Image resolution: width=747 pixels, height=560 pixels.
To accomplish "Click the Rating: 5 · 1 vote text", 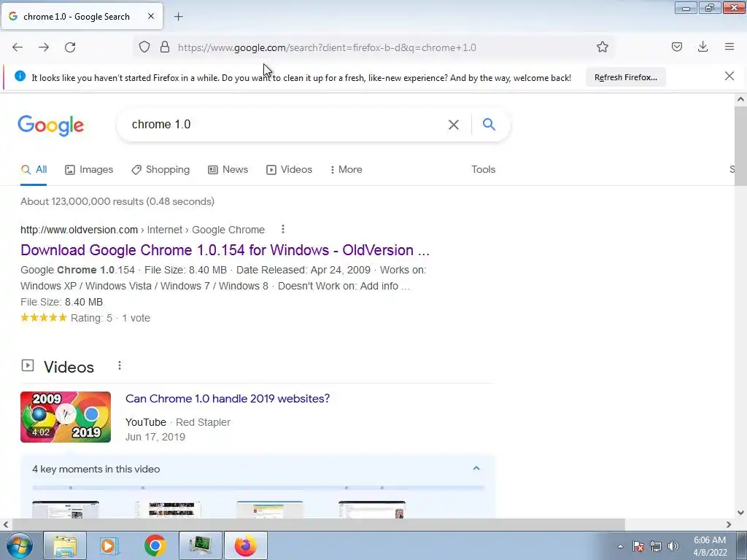I will click(x=110, y=318).
